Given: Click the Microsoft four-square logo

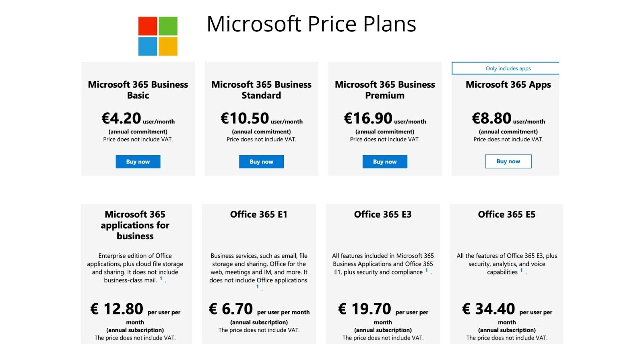Looking at the screenshot, I should point(158,36).
